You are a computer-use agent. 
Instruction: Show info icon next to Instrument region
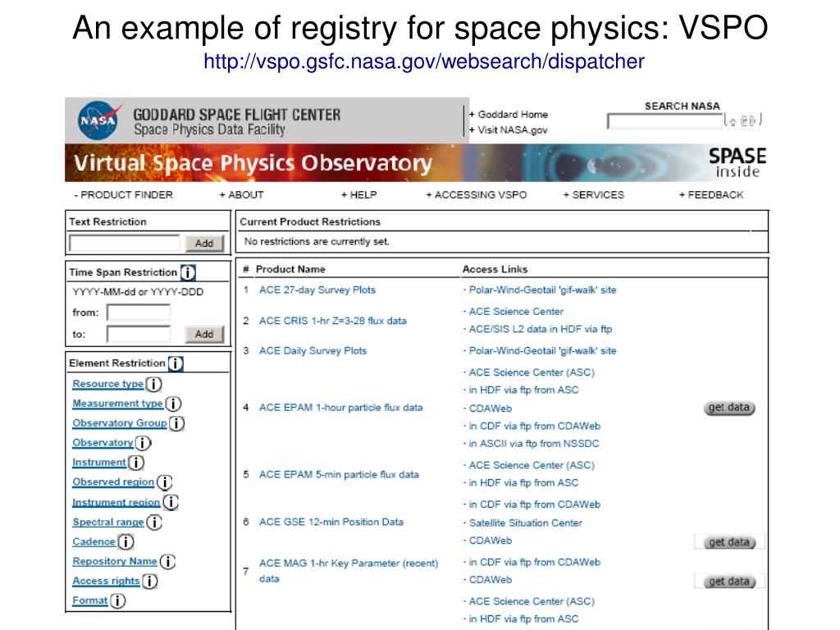(171, 503)
